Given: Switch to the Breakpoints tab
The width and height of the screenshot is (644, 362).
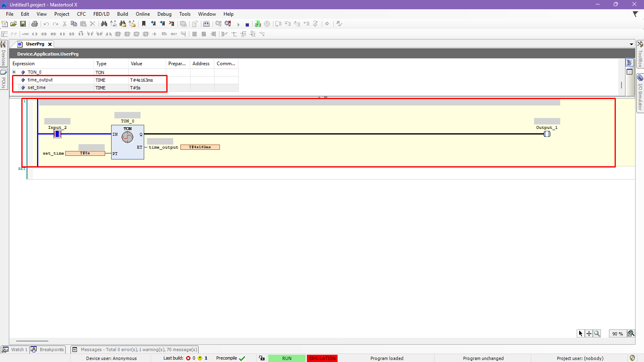Looking at the screenshot, I should [x=48, y=350].
